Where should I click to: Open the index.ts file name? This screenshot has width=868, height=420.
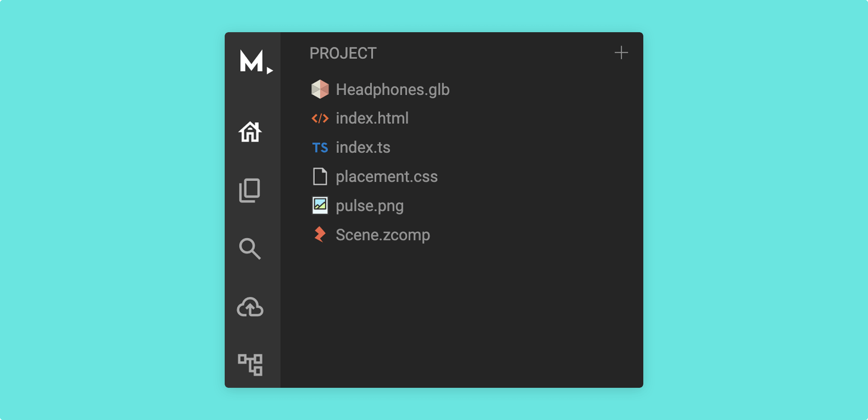(363, 147)
